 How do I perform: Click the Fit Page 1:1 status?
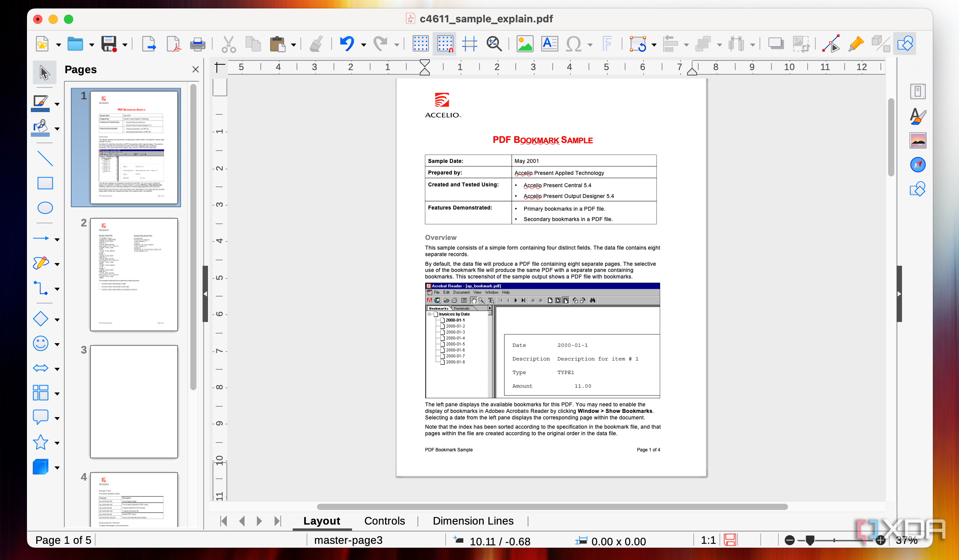coord(708,540)
